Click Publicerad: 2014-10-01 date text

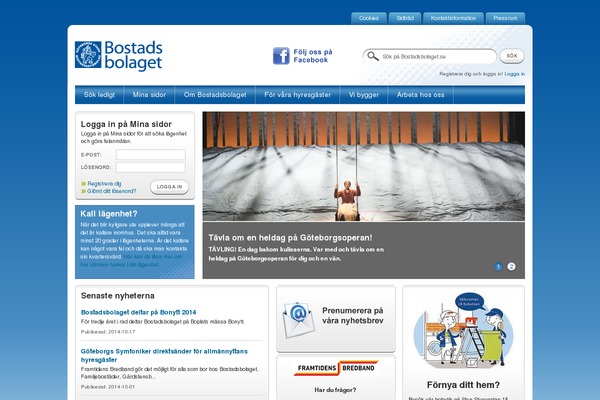tap(108, 387)
